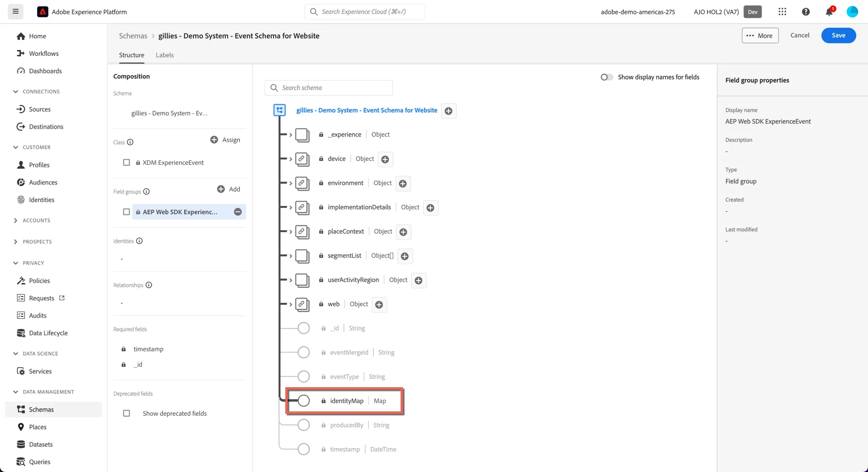
Task: Show info about Relationships
Action: pyautogui.click(x=149, y=285)
